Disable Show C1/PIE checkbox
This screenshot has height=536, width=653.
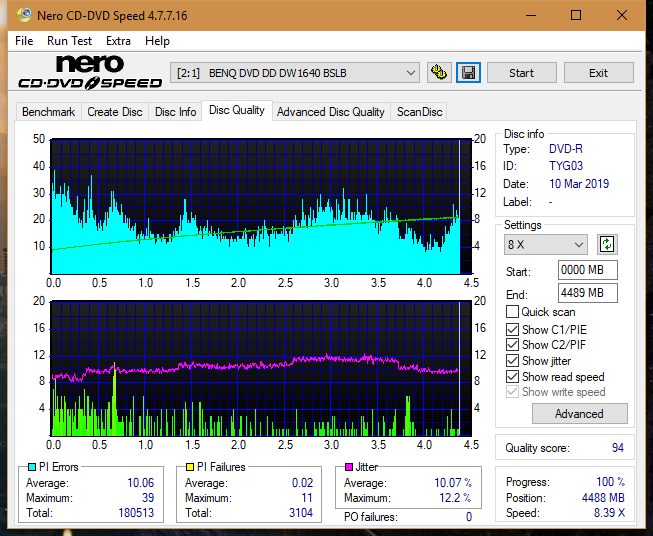point(512,329)
